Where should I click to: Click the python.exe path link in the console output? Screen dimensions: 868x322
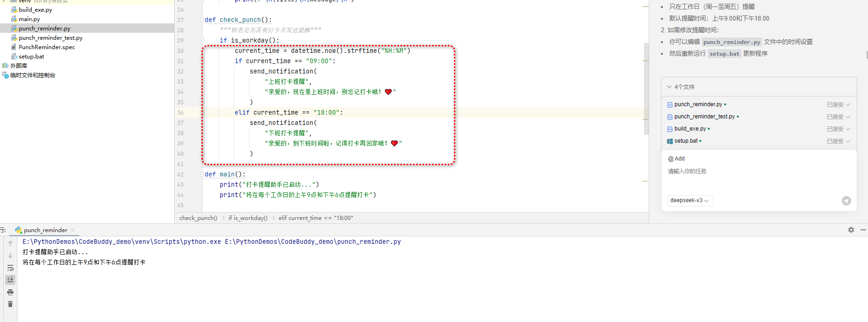click(x=122, y=241)
